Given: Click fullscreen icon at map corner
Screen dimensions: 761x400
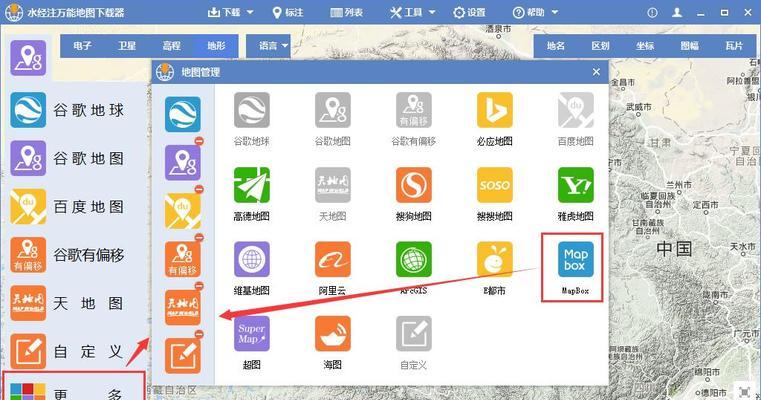Looking at the screenshot, I should point(744,391).
